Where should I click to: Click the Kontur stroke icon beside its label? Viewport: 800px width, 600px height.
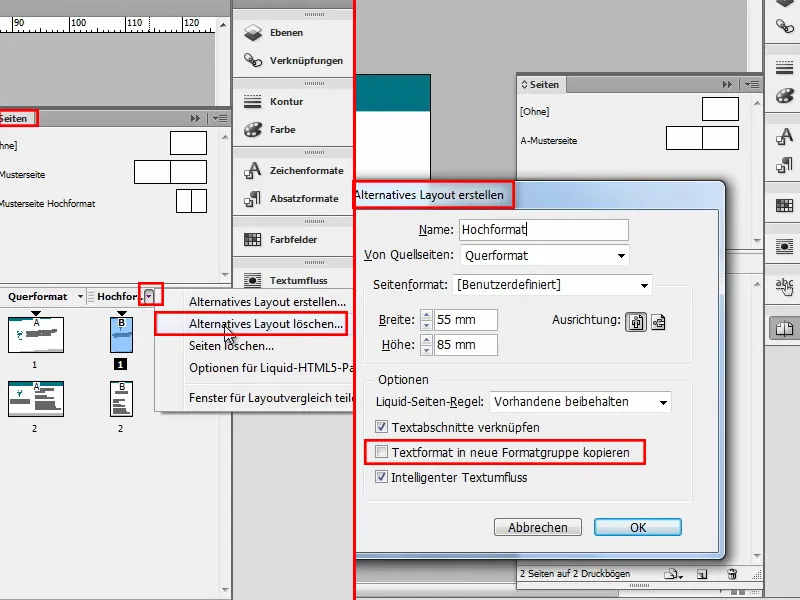pyautogui.click(x=253, y=102)
